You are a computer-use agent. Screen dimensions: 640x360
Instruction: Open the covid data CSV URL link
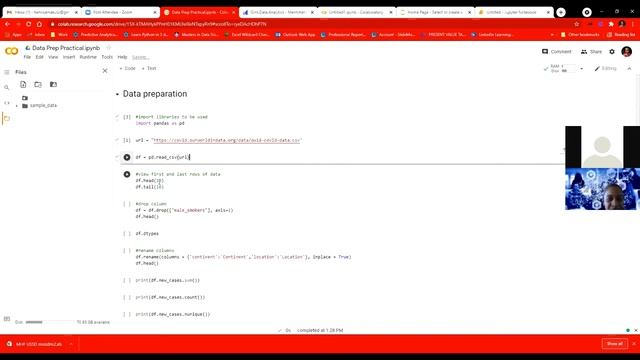click(227, 140)
